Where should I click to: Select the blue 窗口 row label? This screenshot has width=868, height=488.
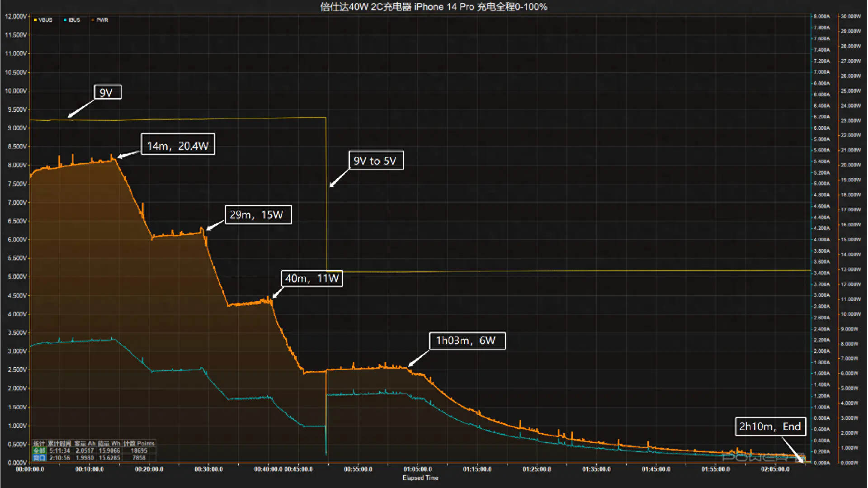pos(39,458)
